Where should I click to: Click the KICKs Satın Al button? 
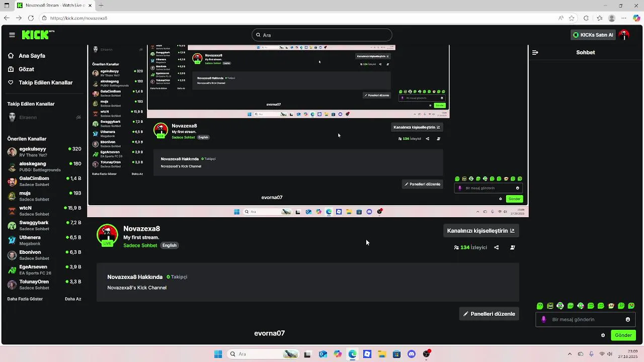(593, 35)
